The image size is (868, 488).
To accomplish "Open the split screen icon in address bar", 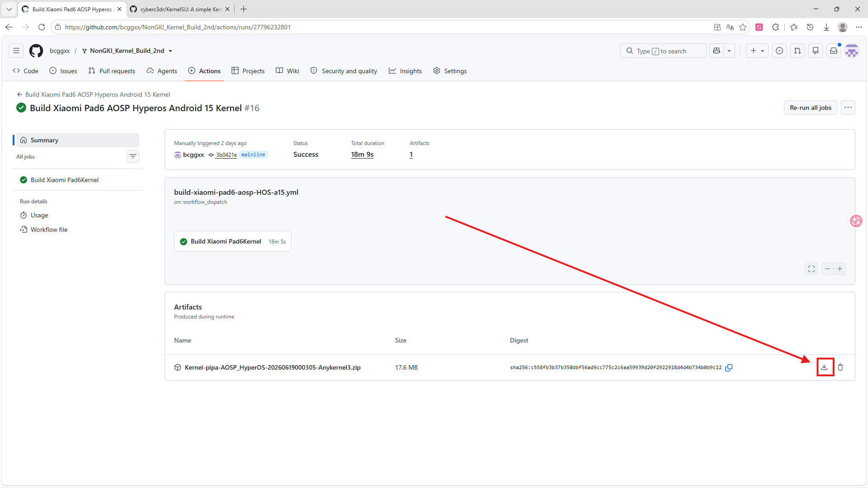I will tap(717, 27).
